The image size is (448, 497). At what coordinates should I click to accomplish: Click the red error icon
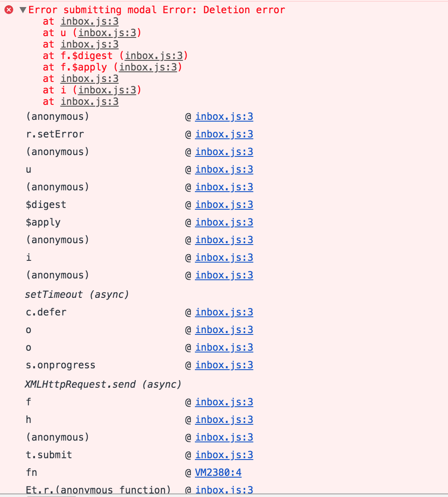tap(9, 10)
